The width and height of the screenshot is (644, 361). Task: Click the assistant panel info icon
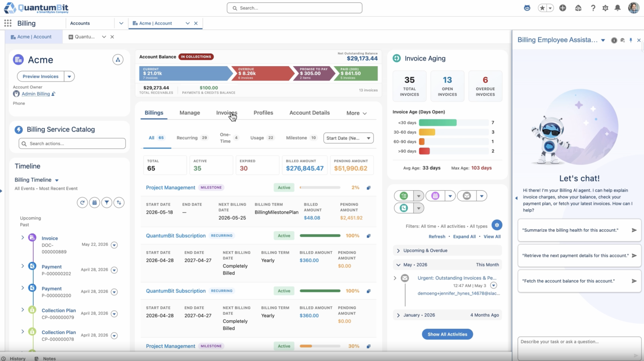pos(614,40)
